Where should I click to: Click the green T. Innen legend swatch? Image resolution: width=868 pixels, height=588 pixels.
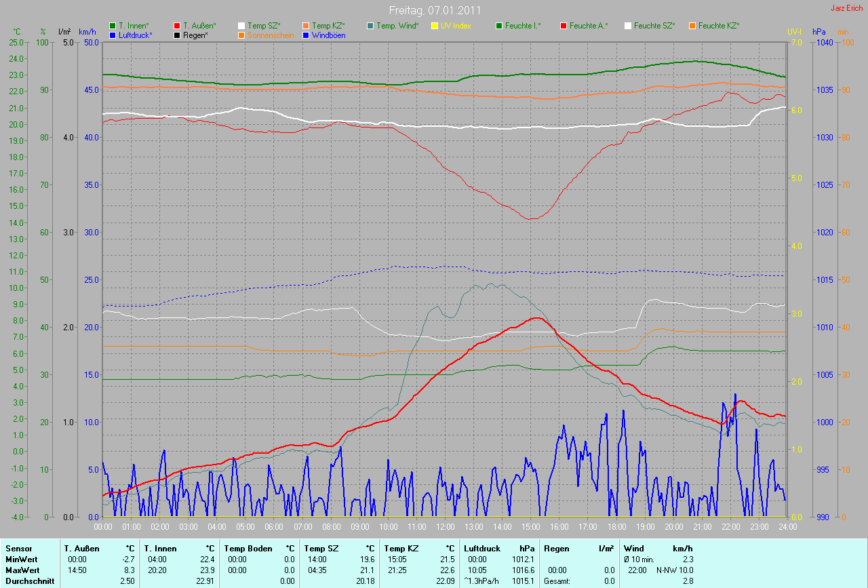113,26
